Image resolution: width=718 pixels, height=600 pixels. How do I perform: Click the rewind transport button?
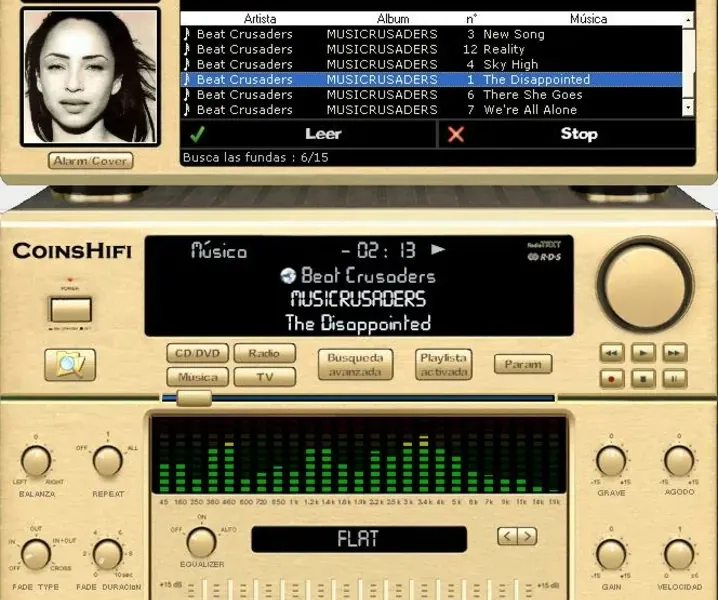[x=612, y=353]
